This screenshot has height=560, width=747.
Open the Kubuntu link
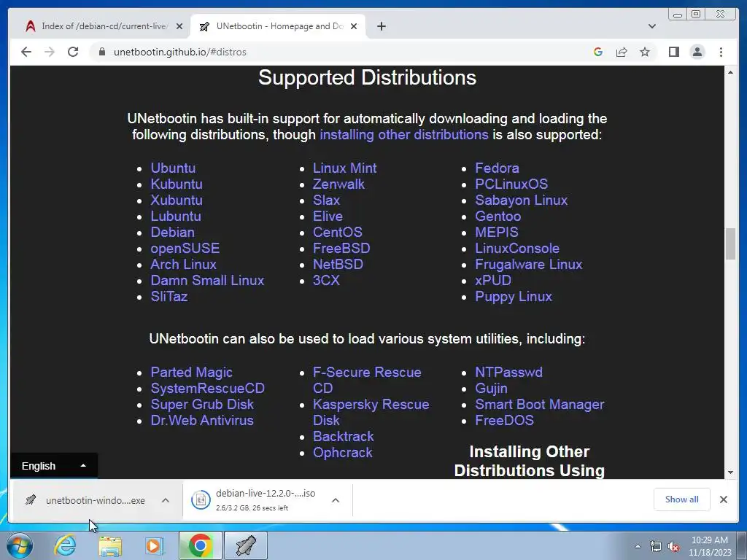pos(177,184)
